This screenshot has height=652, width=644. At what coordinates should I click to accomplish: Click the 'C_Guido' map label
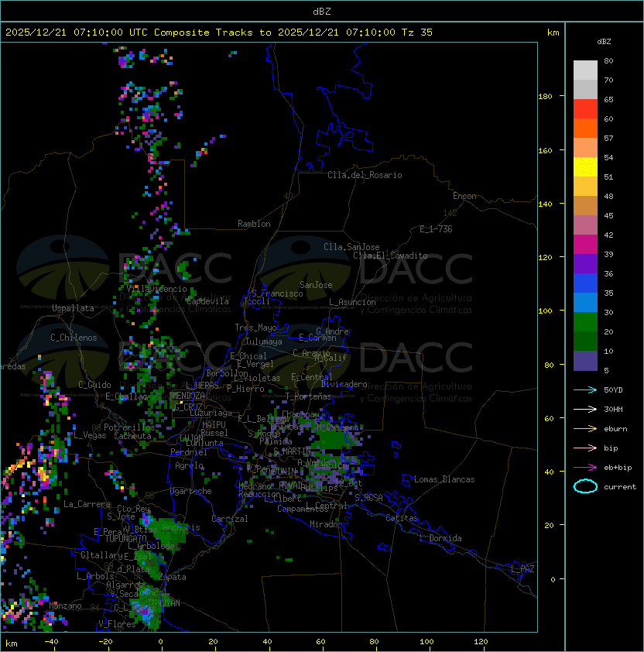[94, 385]
